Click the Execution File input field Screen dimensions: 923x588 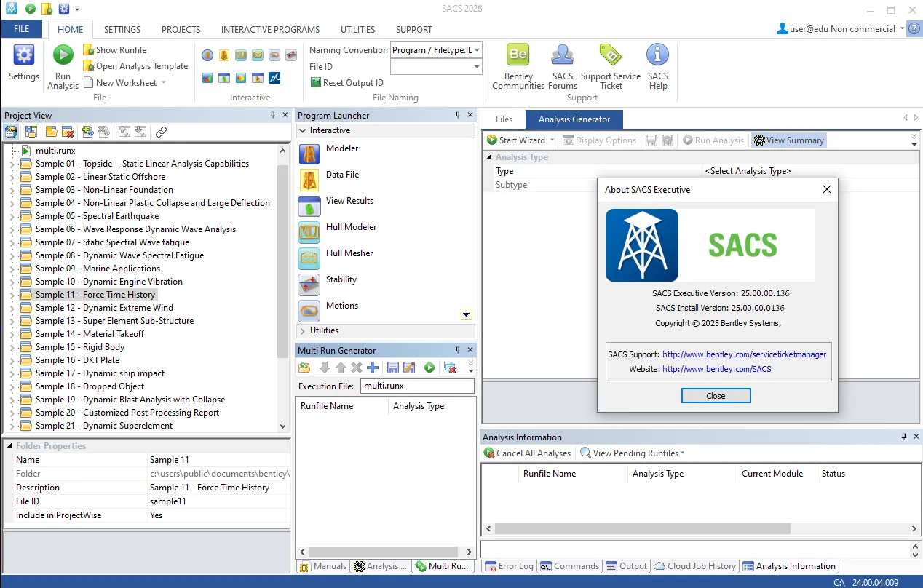pos(417,386)
